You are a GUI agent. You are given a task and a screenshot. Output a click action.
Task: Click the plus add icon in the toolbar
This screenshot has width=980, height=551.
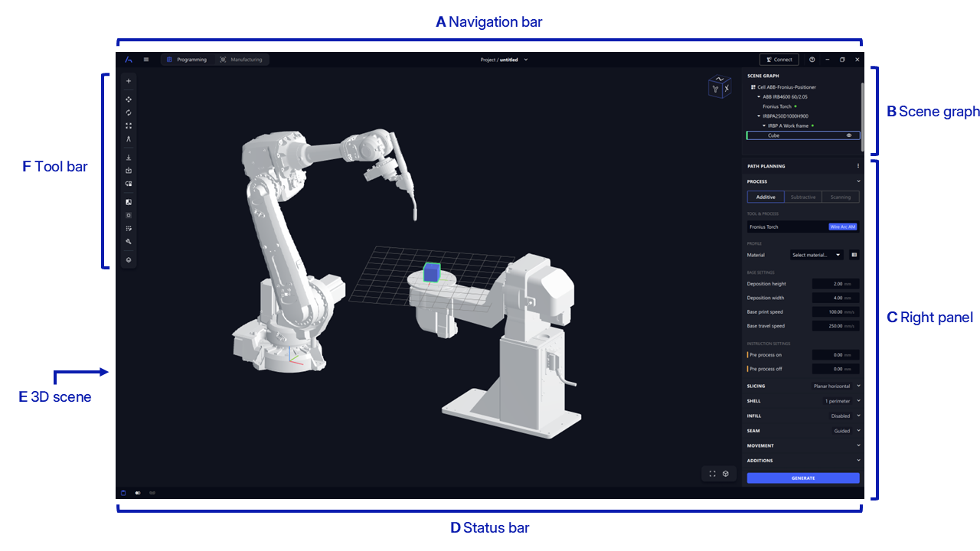pyautogui.click(x=129, y=81)
